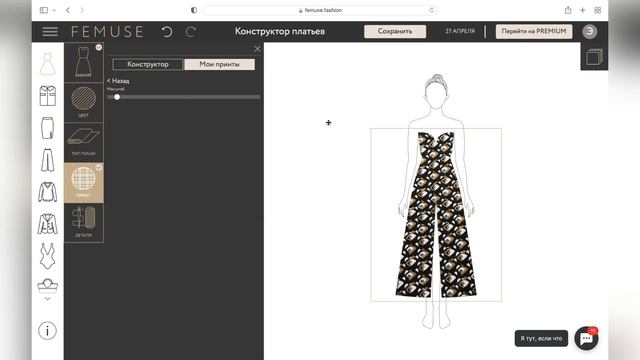Redo the last action
This screenshot has width=640, height=360.
191,31
